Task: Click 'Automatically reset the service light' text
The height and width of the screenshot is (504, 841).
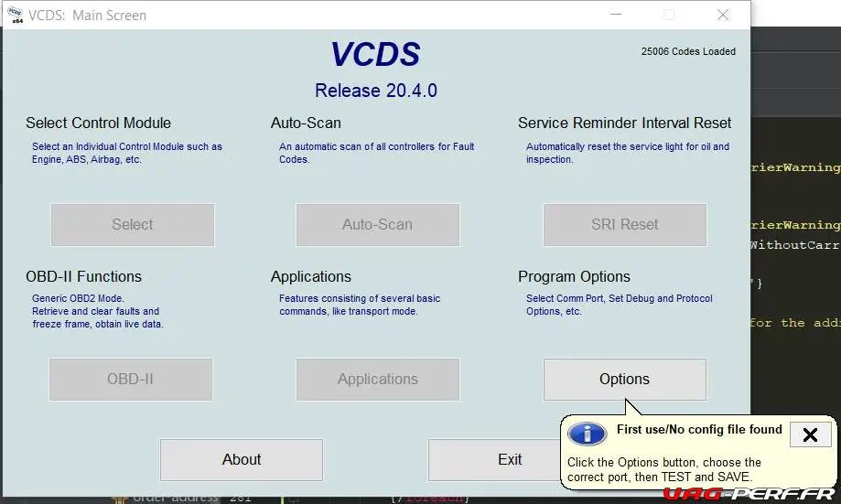Action: coord(628,153)
